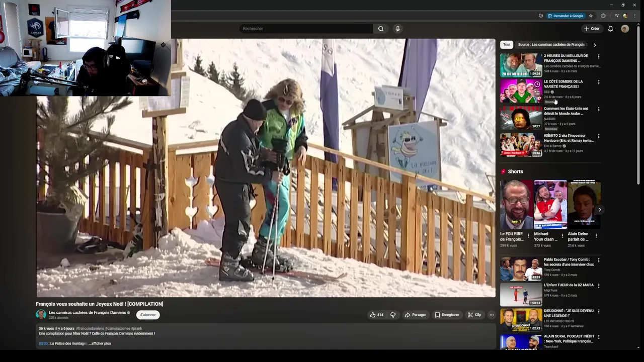The image size is (644, 362).
Task: Select the Tout filter chip
Action: 507,44
